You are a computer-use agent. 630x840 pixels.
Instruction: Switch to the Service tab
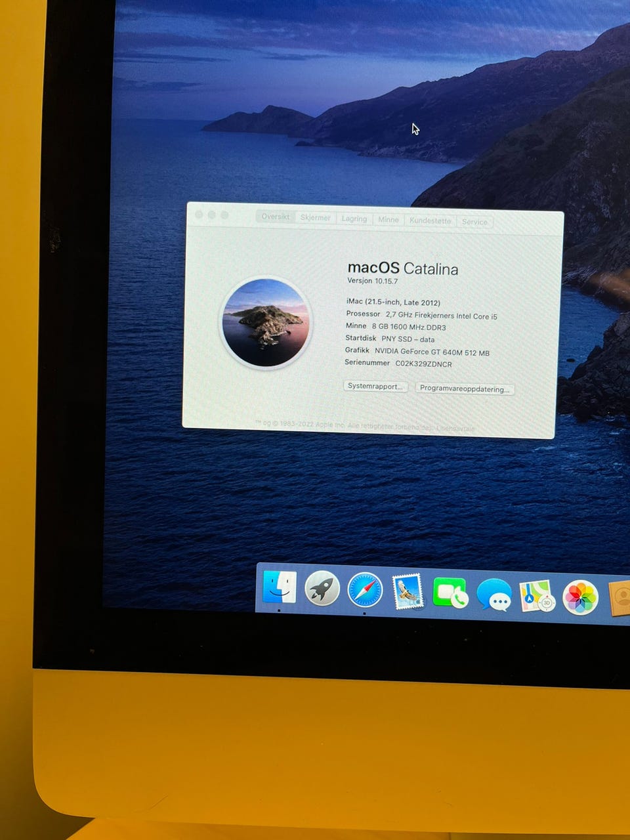tap(474, 222)
